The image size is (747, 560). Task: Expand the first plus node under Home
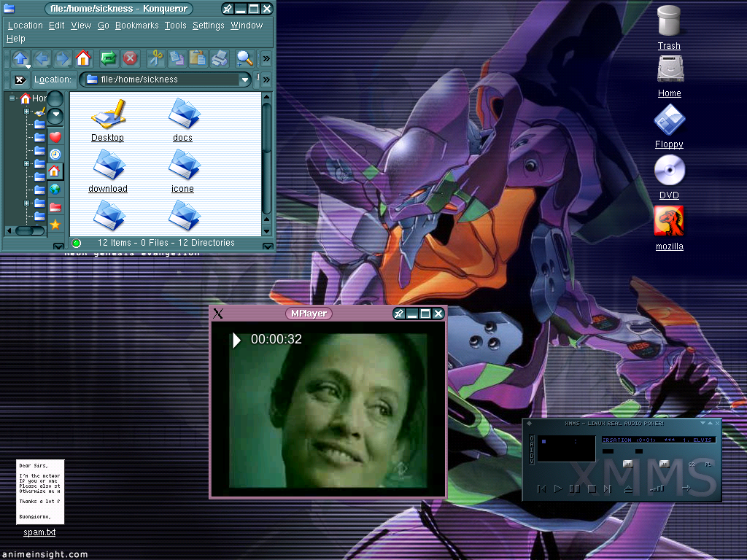pyautogui.click(x=27, y=112)
